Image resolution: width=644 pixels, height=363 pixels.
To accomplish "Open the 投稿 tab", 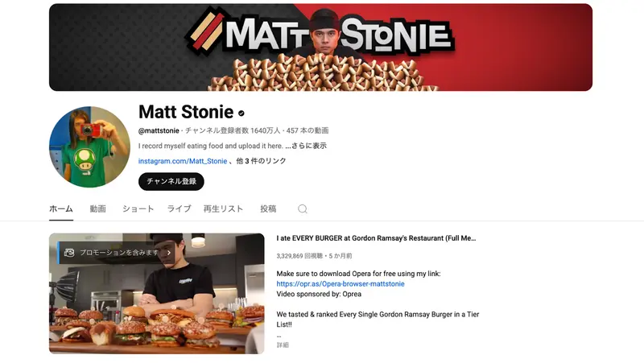I will coord(268,208).
